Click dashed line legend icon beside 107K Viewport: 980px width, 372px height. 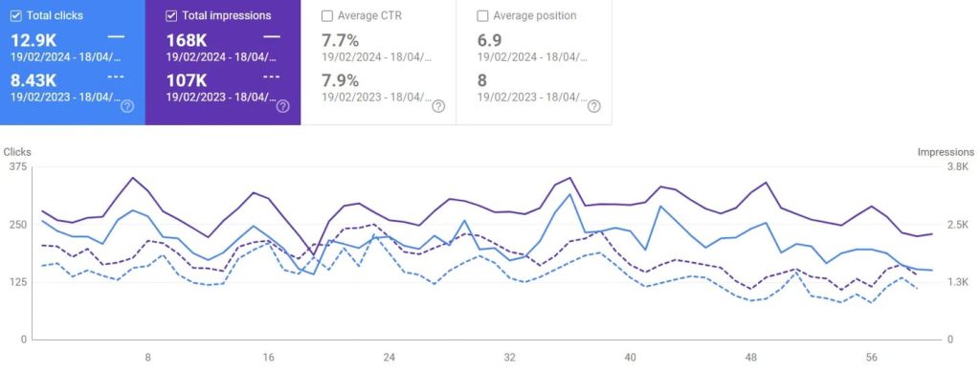(x=272, y=77)
